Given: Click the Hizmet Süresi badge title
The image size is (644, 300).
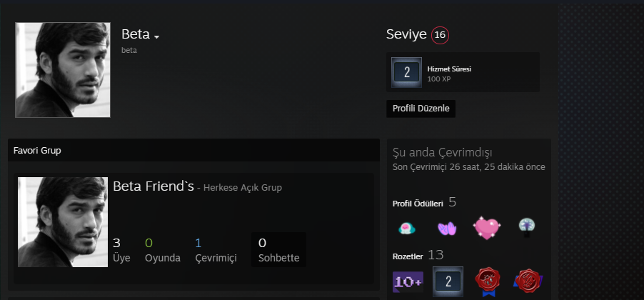Looking at the screenshot, I should point(449,69).
